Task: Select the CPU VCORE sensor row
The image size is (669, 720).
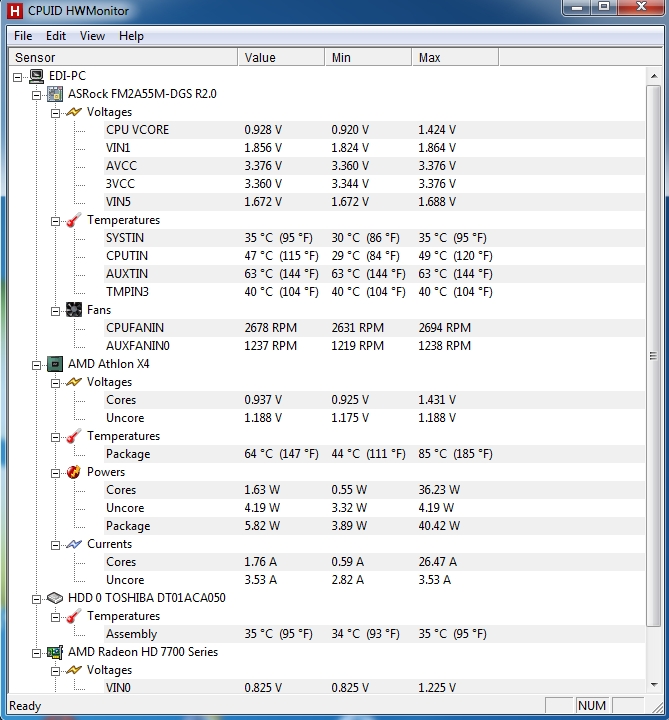Action: click(x=137, y=130)
